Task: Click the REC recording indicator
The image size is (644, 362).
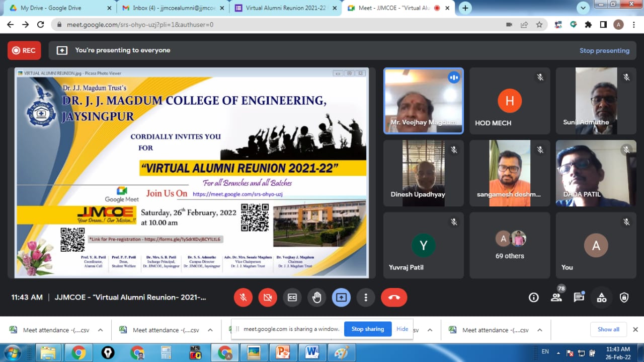Action: (24, 50)
